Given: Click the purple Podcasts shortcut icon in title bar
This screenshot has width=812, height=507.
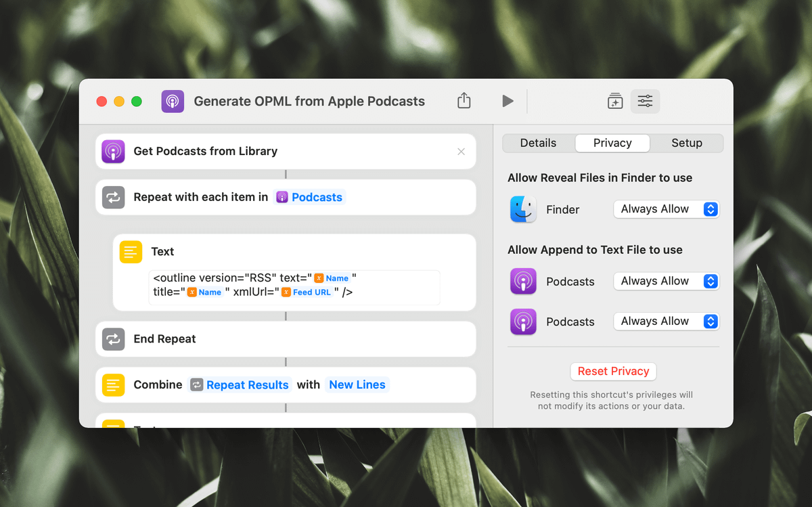Looking at the screenshot, I should point(173,102).
